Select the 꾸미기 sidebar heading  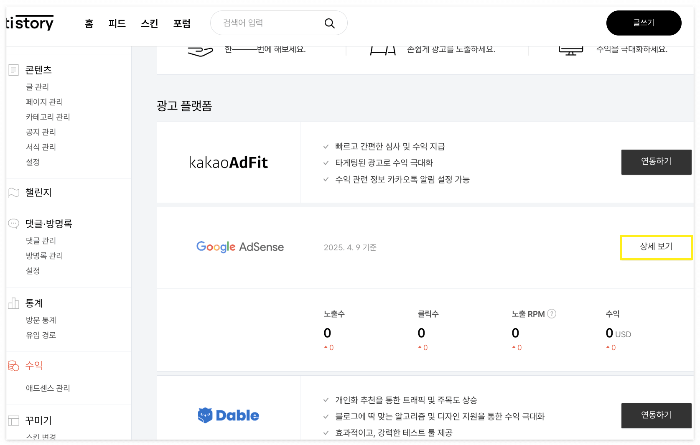(x=38, y=420)
